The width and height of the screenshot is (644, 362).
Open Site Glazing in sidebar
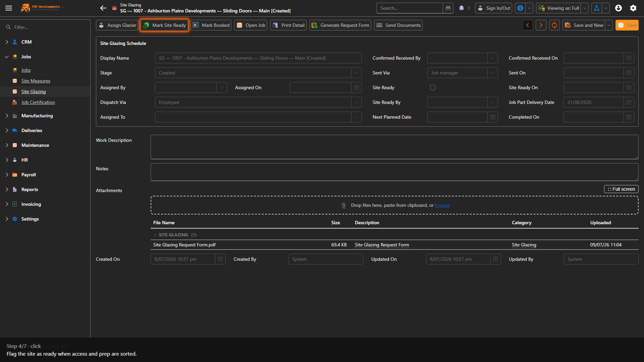click(34, 92)
